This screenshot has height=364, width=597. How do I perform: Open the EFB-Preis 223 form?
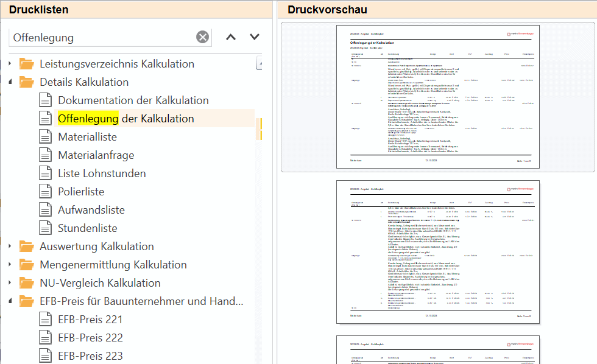pos(90,355)
